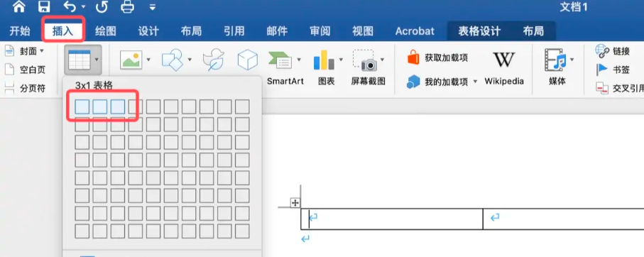Click the Undo arrow icon
The width and height of the screenshot is (644, 257).
click(x=70, y=6)
